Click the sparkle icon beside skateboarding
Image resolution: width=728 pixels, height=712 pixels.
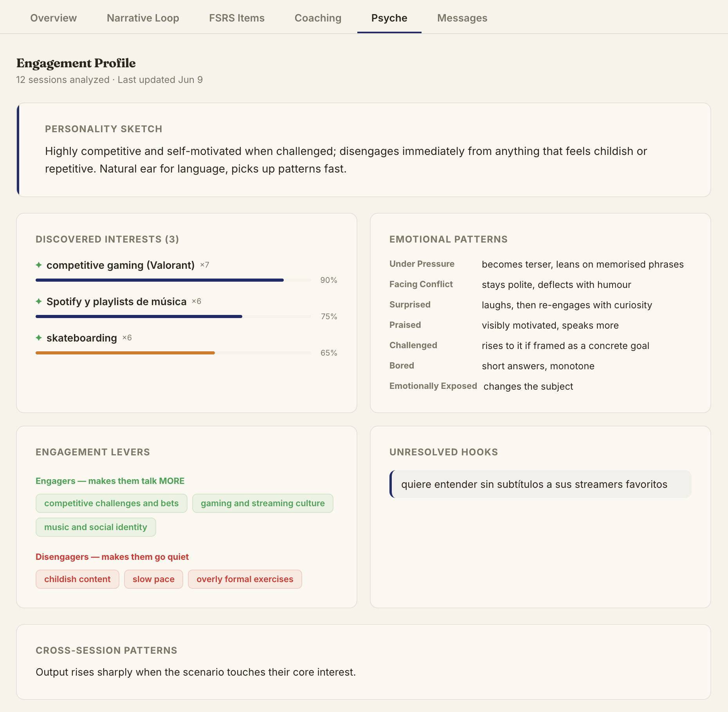[39, 338]
